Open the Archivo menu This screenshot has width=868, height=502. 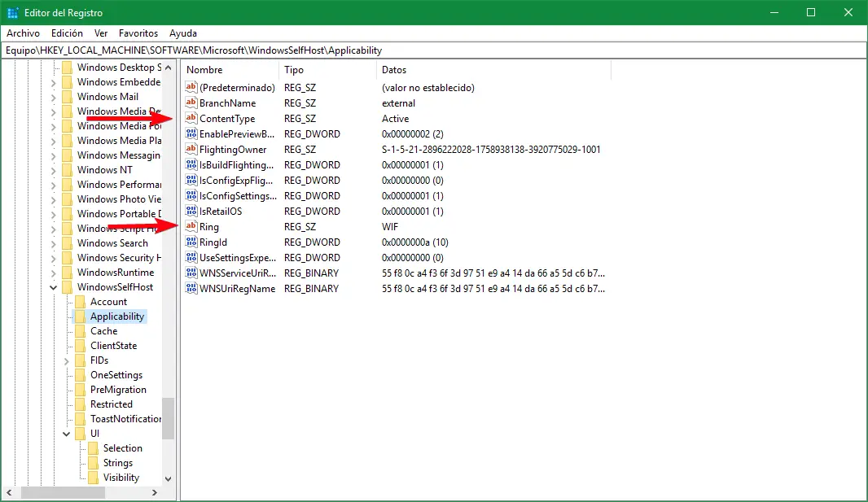tap(23, 33)
